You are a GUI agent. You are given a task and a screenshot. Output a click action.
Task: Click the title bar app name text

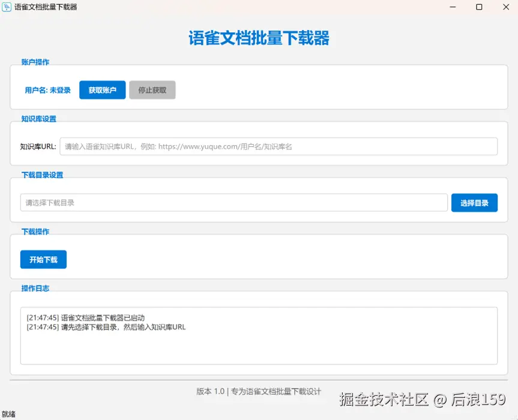tap(47, 7)
